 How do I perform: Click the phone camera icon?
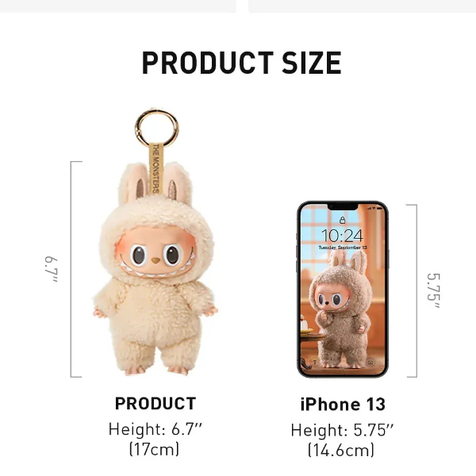tap(370, 363)
